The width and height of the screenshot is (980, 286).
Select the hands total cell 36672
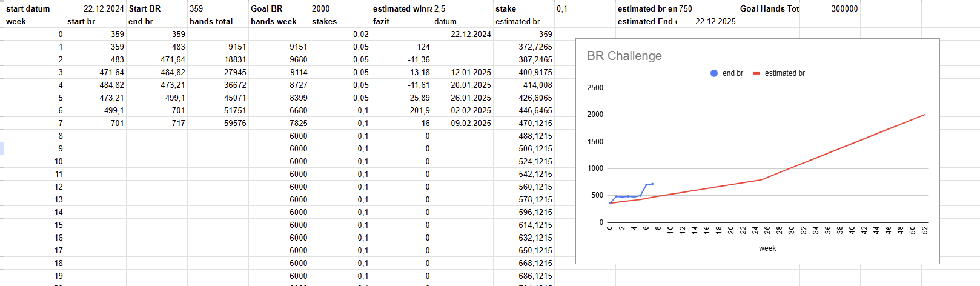[218, 85]
